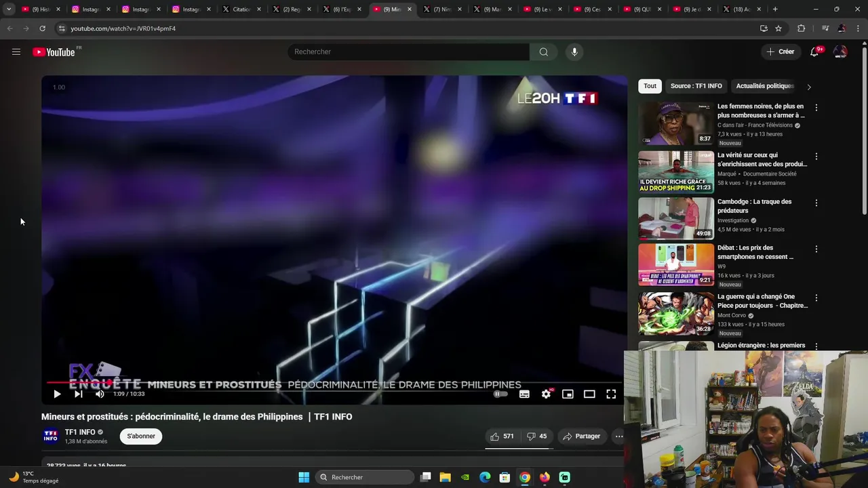The width and height of the screenshot is (868, 488).
Task: Select the Actualités politiques chip
Action: [765, 86]
